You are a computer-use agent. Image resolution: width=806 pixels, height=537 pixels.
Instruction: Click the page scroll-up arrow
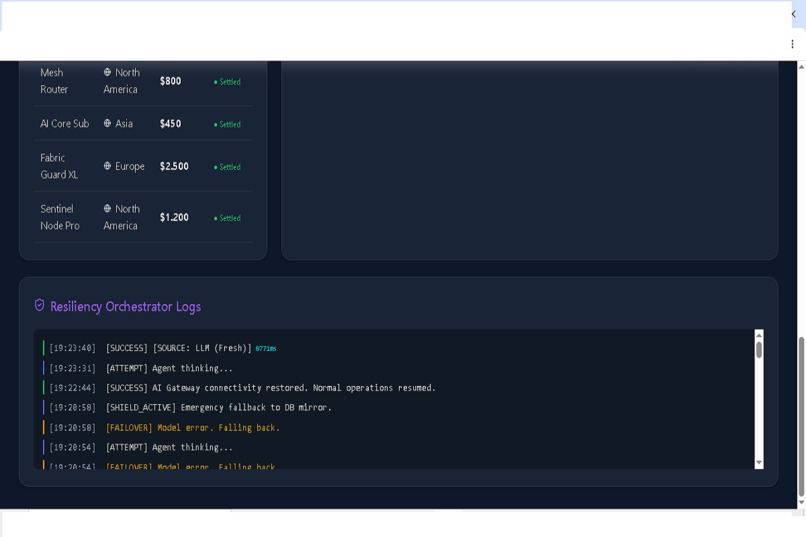pyautogui.click(x=801, y=67)
